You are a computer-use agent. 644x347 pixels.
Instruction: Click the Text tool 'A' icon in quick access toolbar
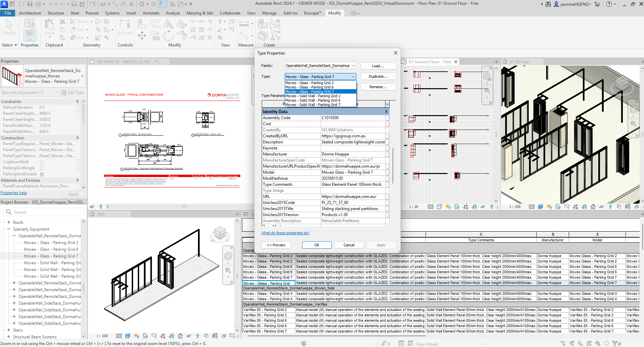point(131,4)
